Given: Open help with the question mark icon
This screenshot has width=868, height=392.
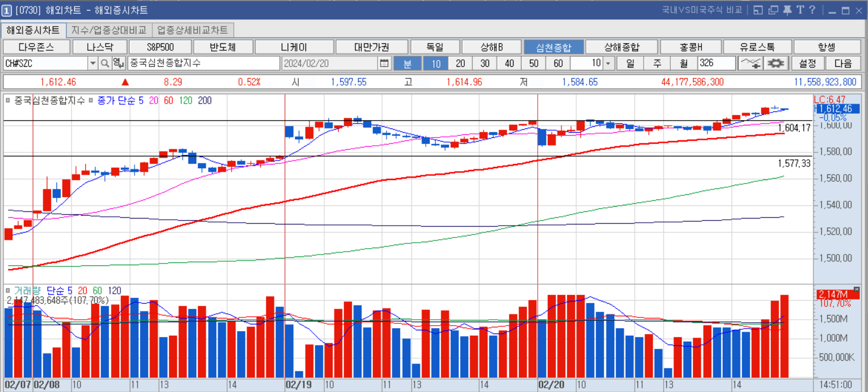Looking at the screenshot, I should [x=812, y=9].
